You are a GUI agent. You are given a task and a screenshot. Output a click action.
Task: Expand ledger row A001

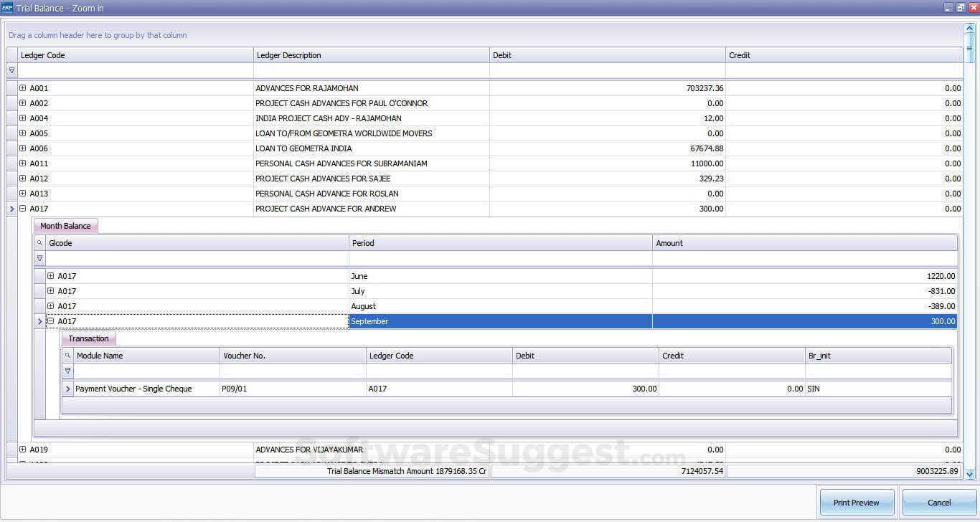22,88
